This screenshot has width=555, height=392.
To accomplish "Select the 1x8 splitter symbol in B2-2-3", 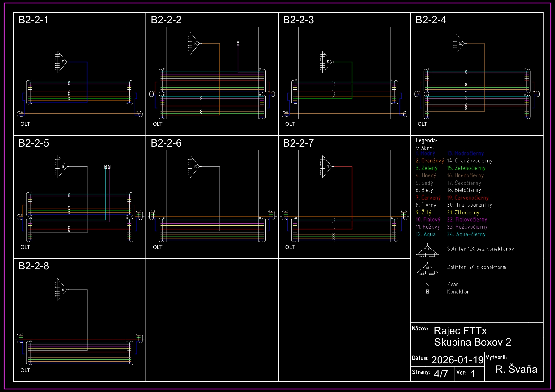I will point(326,62).
